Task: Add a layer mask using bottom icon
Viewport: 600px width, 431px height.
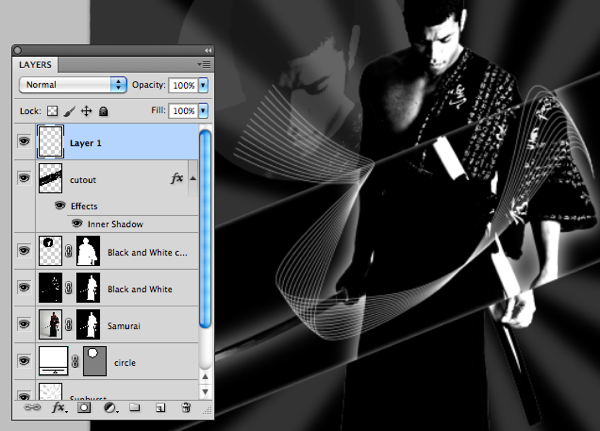Action: point(84,408)
